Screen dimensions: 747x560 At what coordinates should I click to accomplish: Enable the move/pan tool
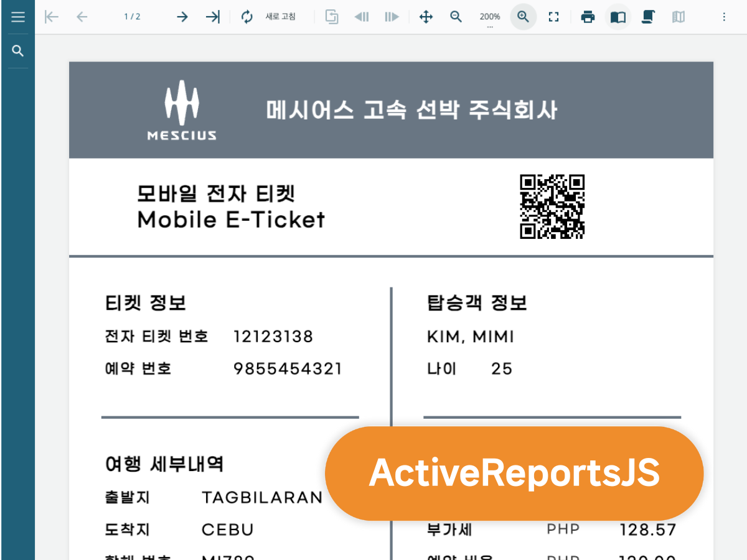pyautogui.click(x=426, y=17)
